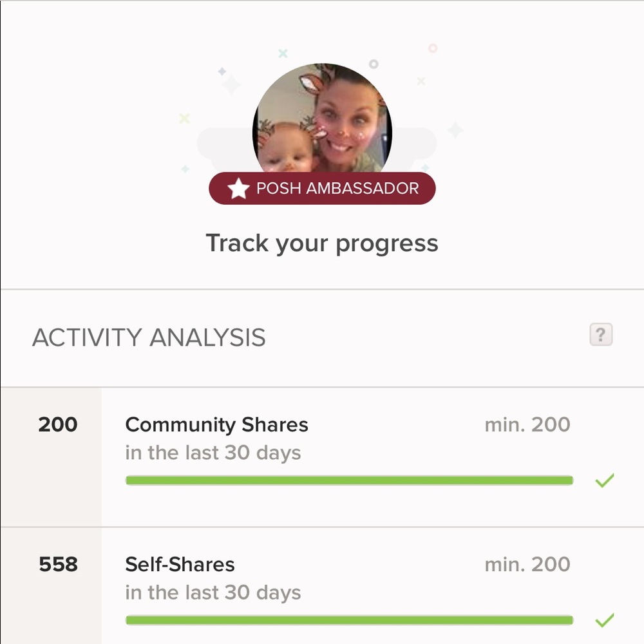
Task: Click min. 200 beside Community Shares
Action: [527, 425]
